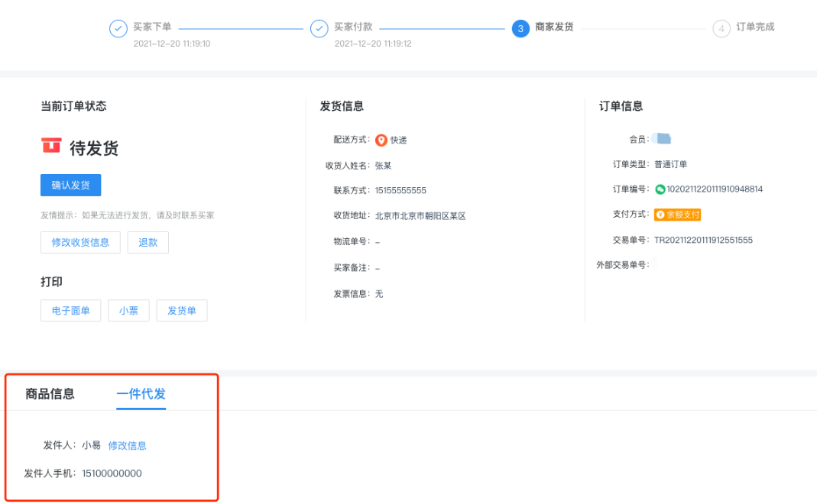Click the blue step 3 circle icon
Screen dimensions: 817x504
coord(520,29)
